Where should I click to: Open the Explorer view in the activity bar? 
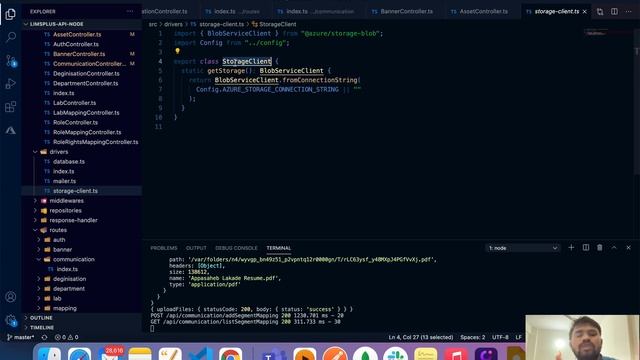[11, 14]
